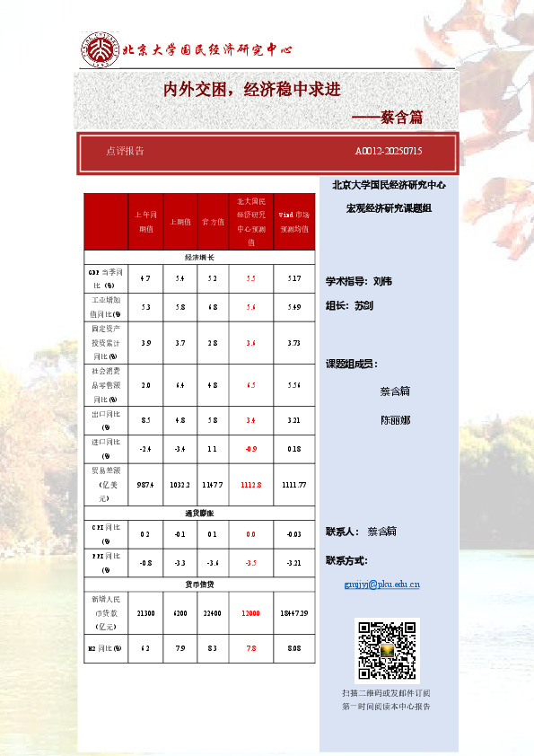Click the 组长: 苏剑 line
534x756 pixels.
pyautogui.click(x=349, y=305)
